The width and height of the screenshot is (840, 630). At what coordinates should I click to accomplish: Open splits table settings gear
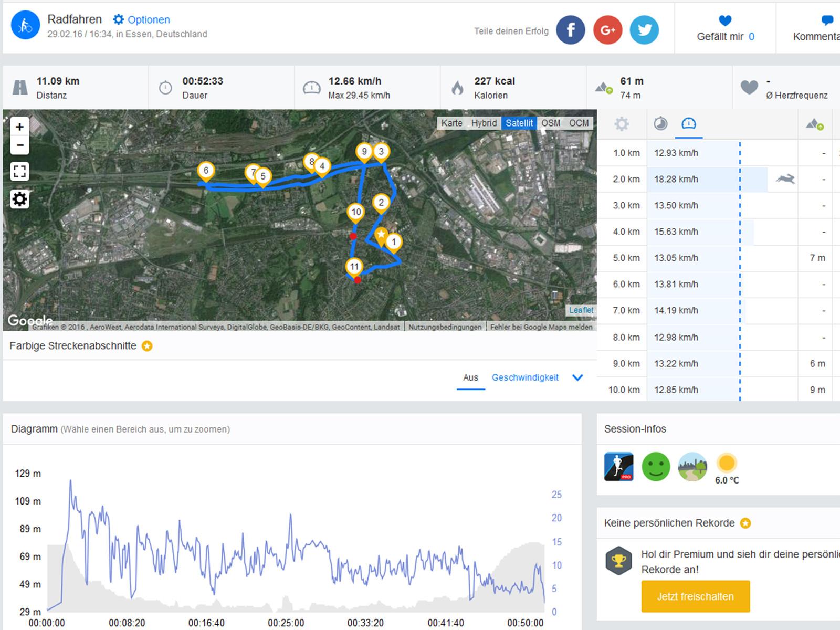coord(622,124)
